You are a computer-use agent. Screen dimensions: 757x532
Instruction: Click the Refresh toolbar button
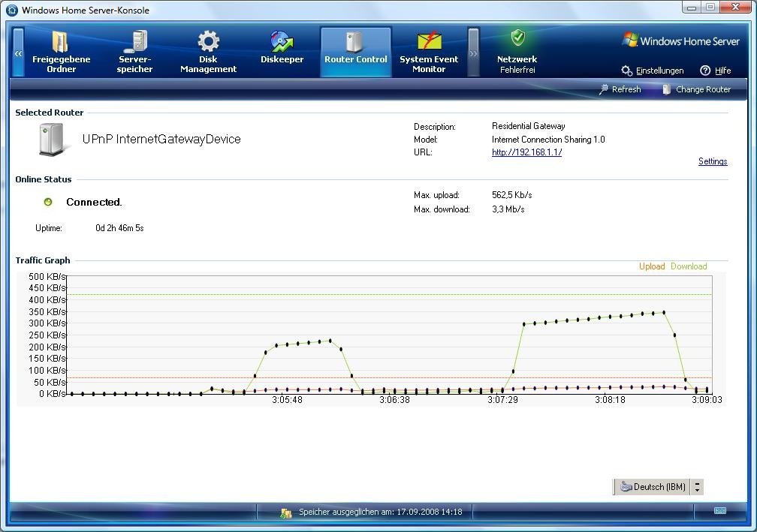click(620, 89)
